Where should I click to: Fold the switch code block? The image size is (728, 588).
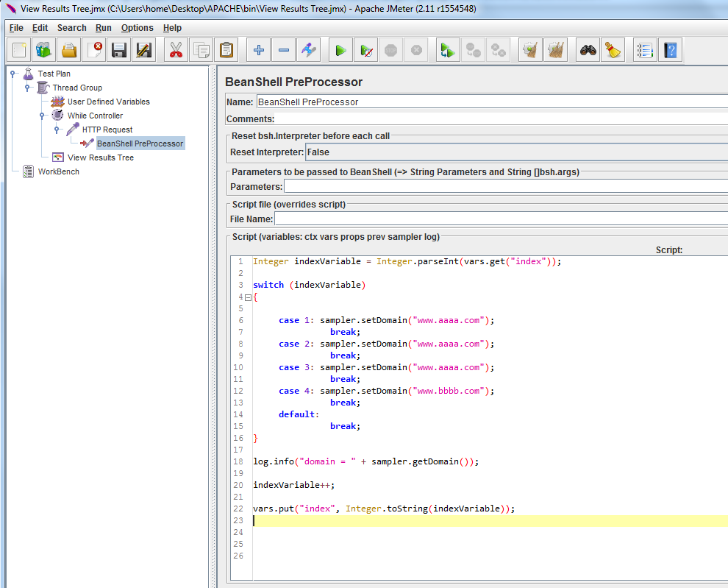247,297
